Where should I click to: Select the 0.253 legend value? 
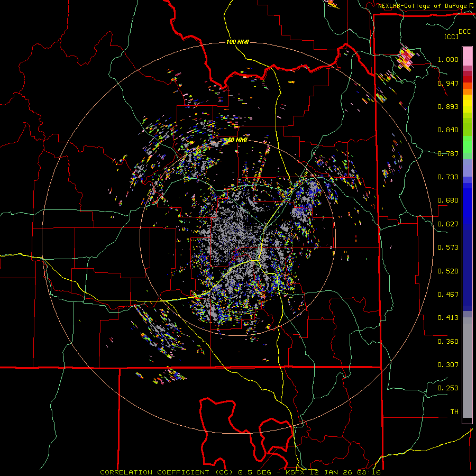[448, 388]
